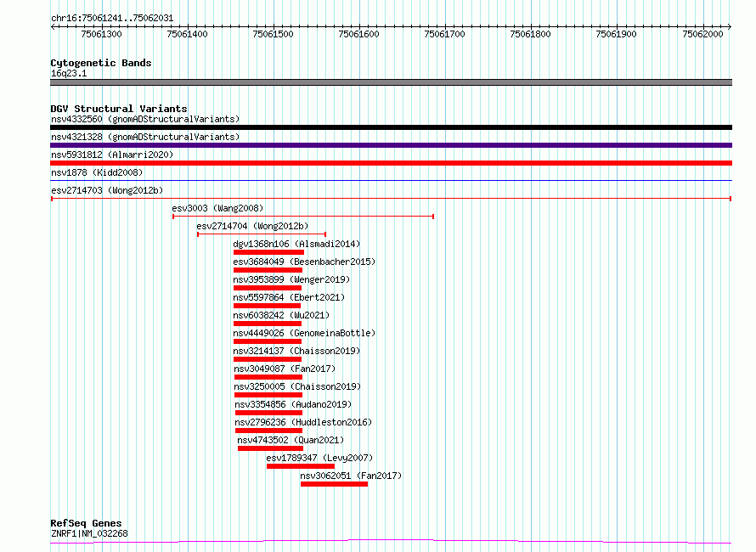Open nsv3250005 (Chaisson2019) variant
756x552 pixels.
point(297,386)
